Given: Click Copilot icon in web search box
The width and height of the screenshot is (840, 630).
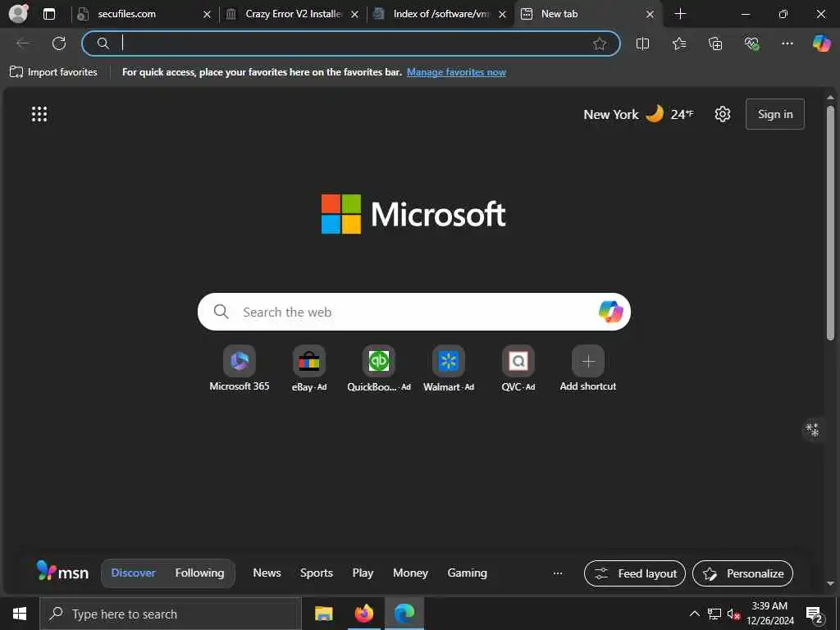Looking at the screenshot, I should click(610, 312).
